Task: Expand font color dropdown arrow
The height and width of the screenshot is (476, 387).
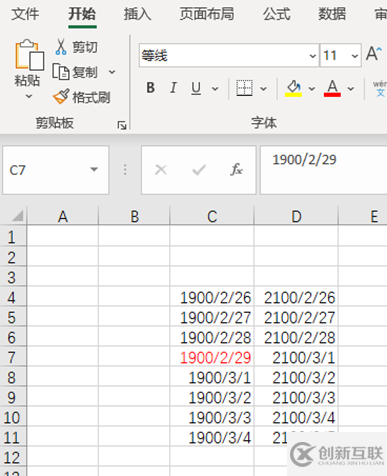Action: 350,89
